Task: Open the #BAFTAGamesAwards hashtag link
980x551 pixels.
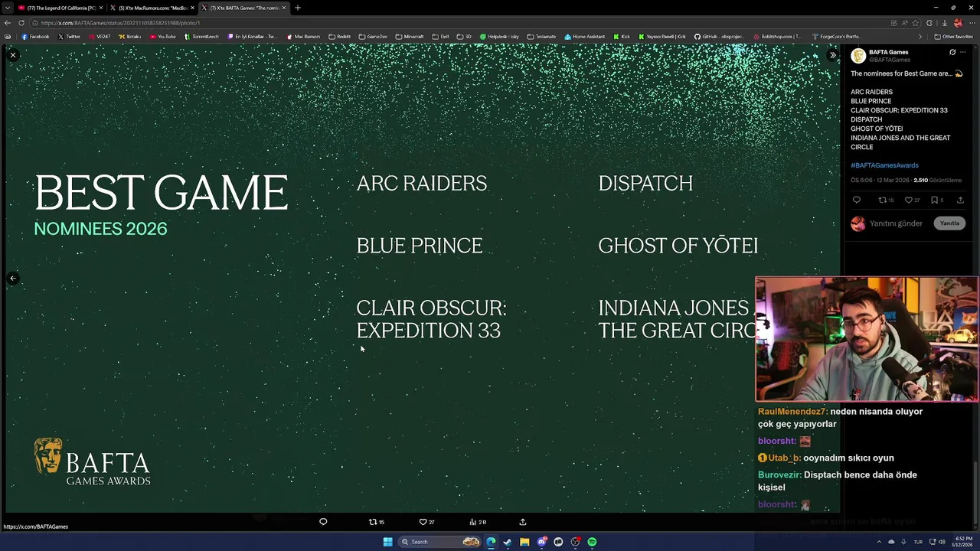Action: (884, 165)
